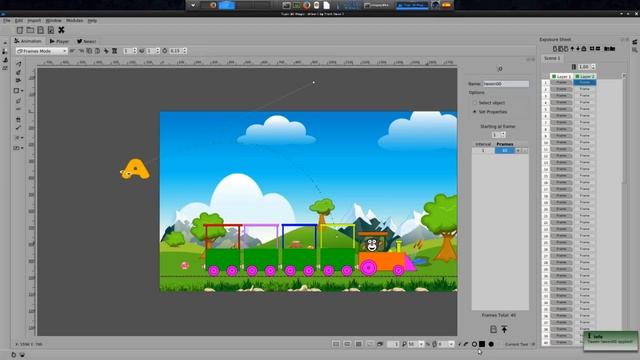This screenshot has height=360, width=640.
Task: Click the Name input field
Action: coord(506,84)
